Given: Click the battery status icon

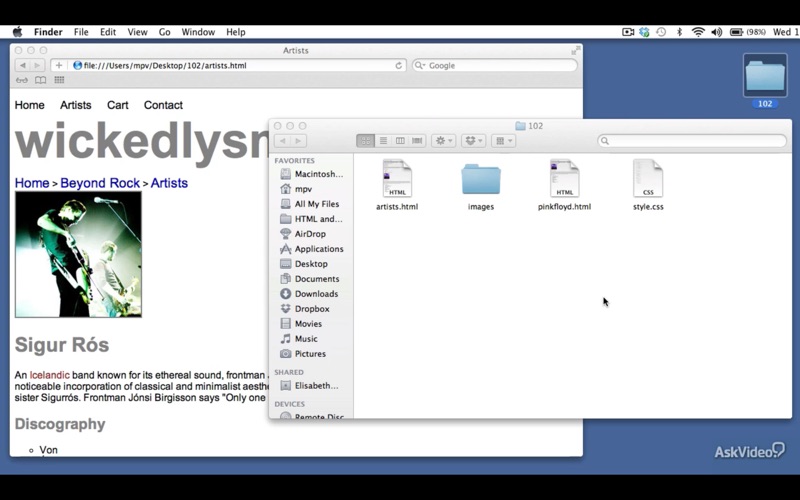Looking at the screenshot, I should [x=736, y=32].
